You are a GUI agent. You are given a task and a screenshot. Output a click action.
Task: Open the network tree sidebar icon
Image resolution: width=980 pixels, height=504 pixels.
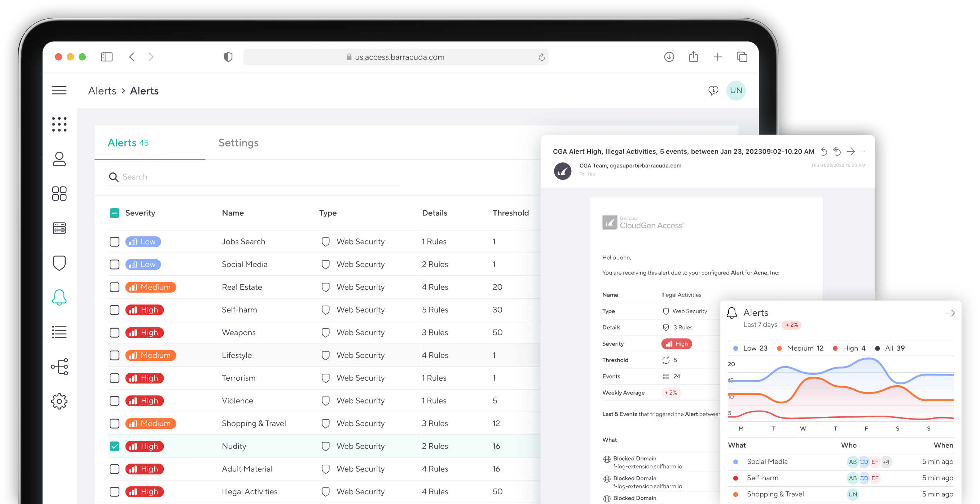59,367
